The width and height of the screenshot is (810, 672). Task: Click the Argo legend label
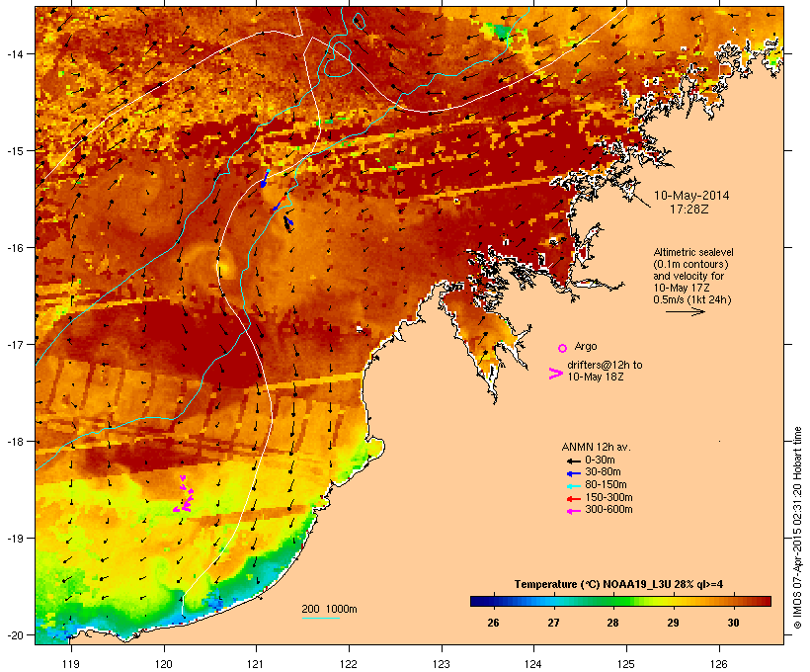(x=586, y=346)
